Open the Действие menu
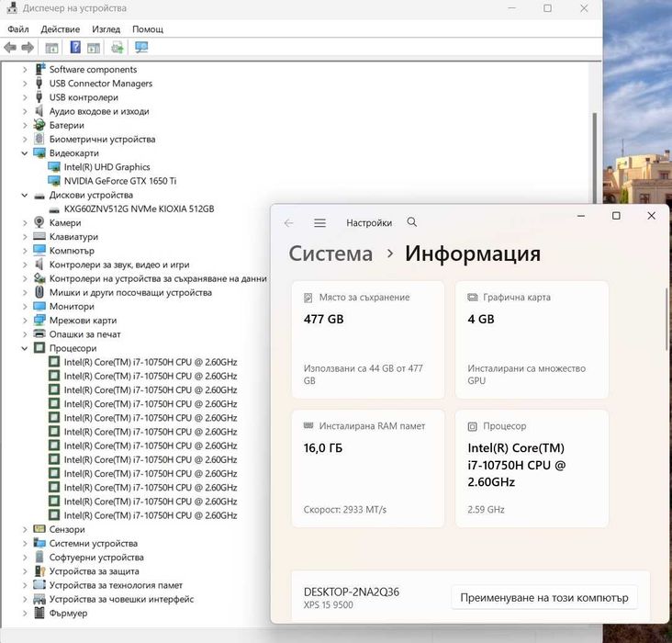The image size is (672, 643). [61, 29]
